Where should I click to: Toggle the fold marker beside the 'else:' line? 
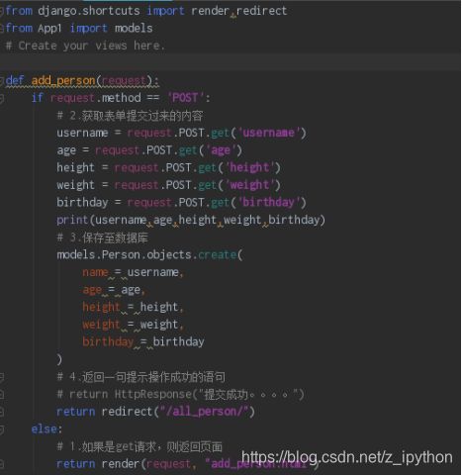pos(2,429)
